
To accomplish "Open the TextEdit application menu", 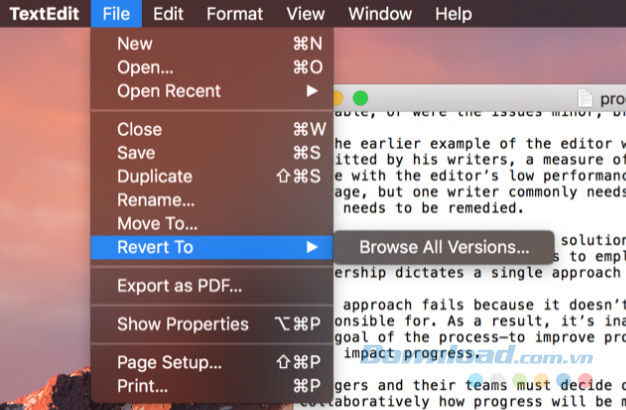I will [x=44, y=14].
